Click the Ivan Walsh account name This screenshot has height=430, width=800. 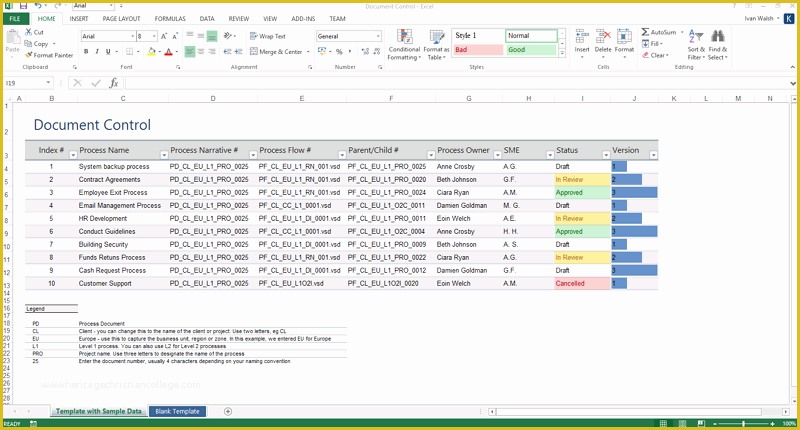point(759,18)
